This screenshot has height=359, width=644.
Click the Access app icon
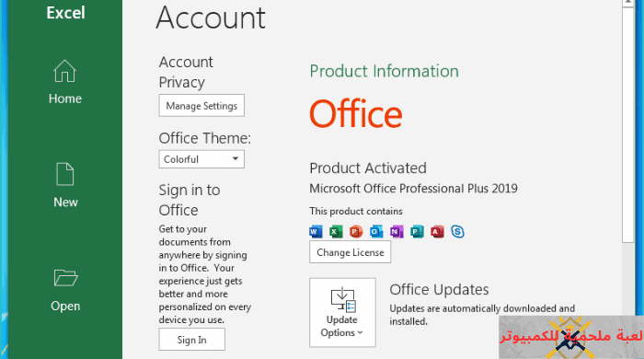tap(437, 232)
